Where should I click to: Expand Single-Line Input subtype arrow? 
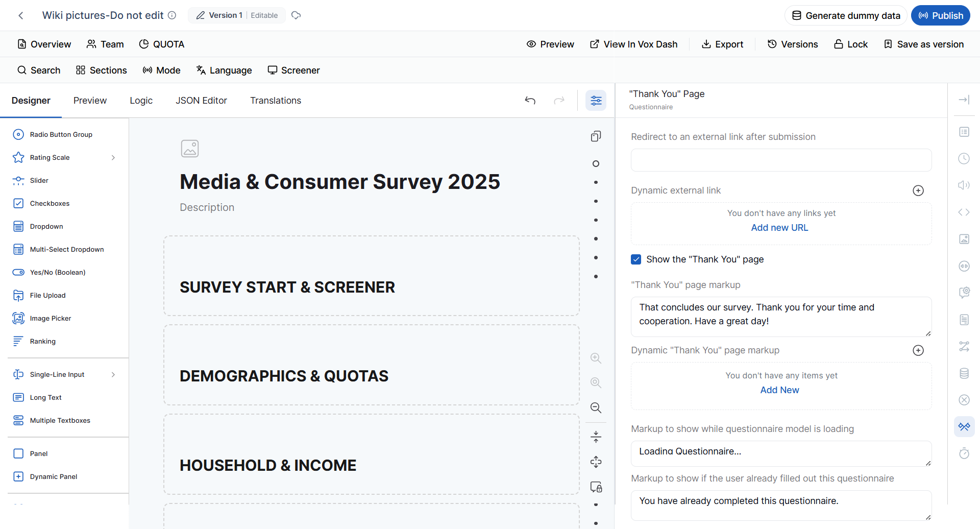click(x=113, y=375)
